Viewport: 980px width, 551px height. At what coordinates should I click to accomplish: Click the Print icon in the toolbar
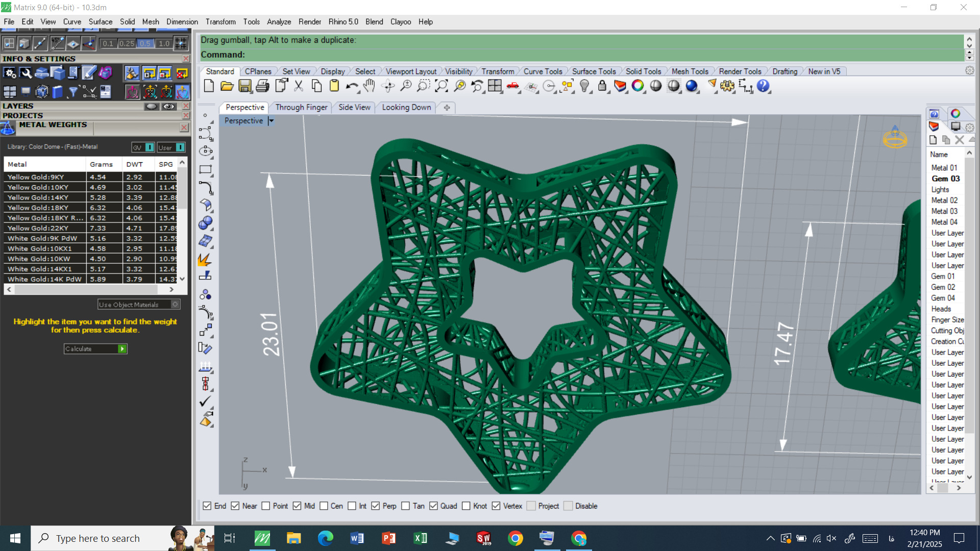click(263, 86)
